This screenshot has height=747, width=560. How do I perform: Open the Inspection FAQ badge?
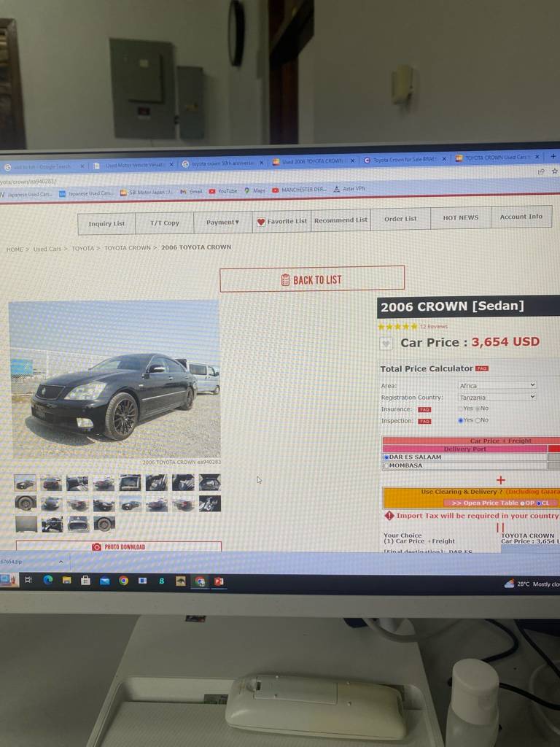(x=424, y=421)
